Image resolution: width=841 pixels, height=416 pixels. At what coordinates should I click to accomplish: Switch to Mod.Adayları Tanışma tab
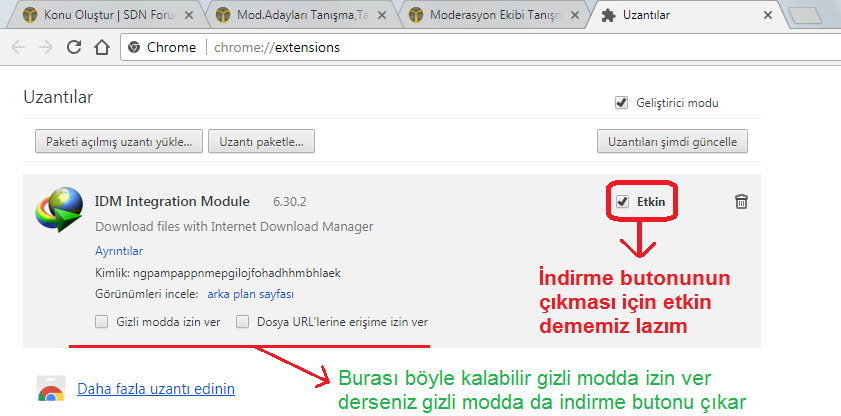[300, 16]
